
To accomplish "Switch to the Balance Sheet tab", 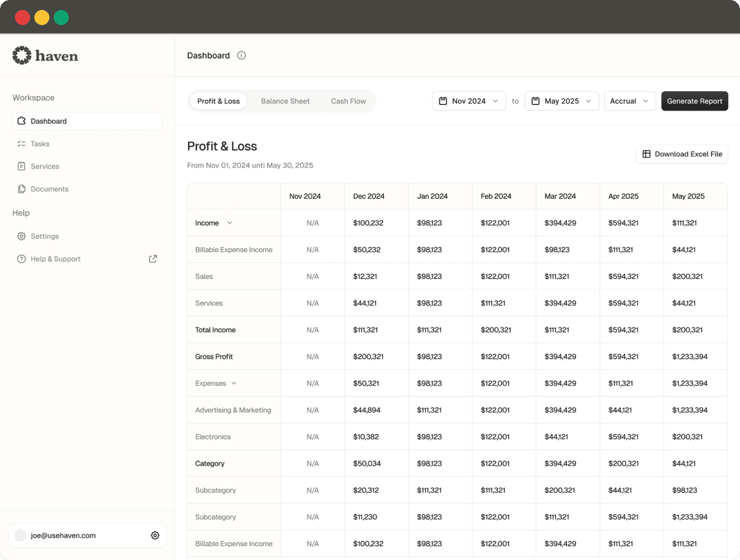I will pos(285,101).
